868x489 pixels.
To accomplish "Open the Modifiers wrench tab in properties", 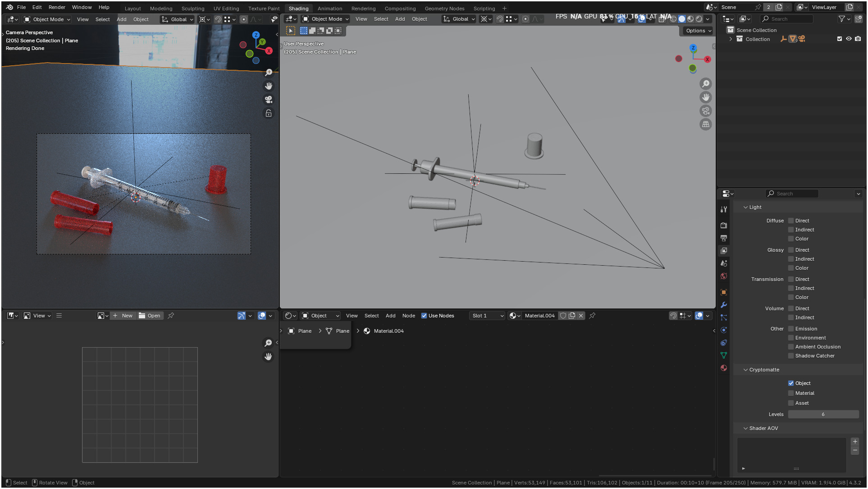I will [724, 305].
